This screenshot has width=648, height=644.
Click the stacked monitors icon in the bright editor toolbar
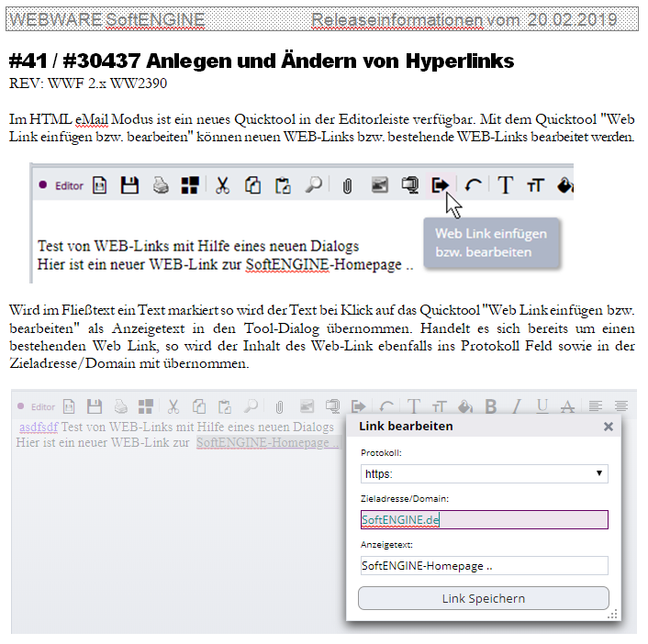(410, 184)
